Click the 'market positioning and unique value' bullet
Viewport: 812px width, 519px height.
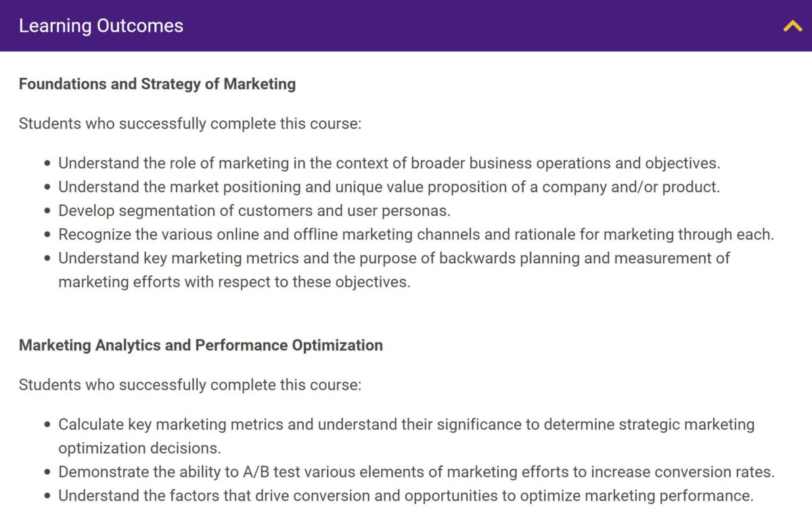pos(389,187)
